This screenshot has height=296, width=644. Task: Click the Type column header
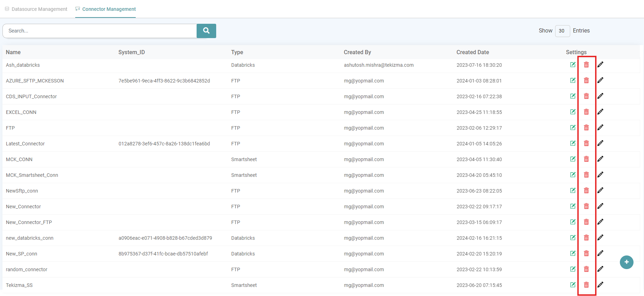237,52
